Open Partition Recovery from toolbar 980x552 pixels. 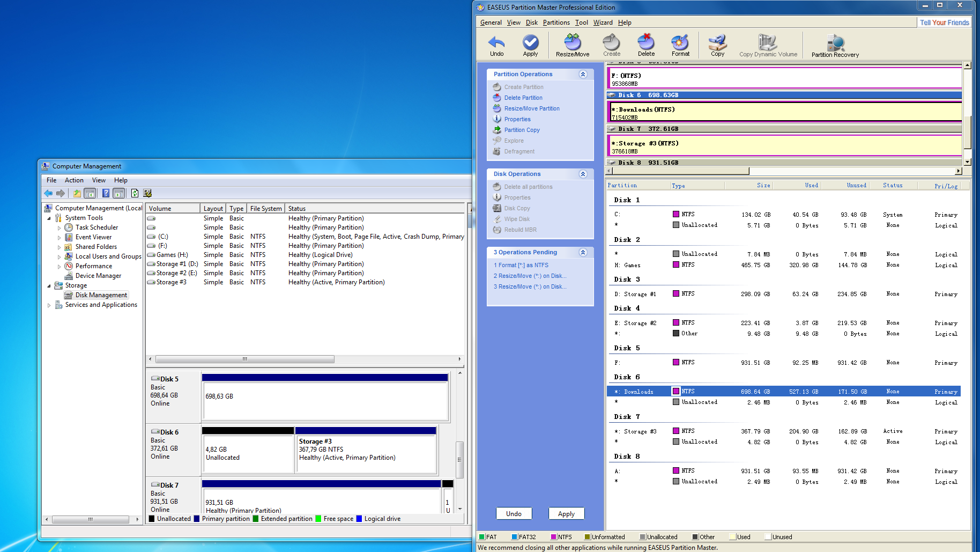click(x=835, y=46)
